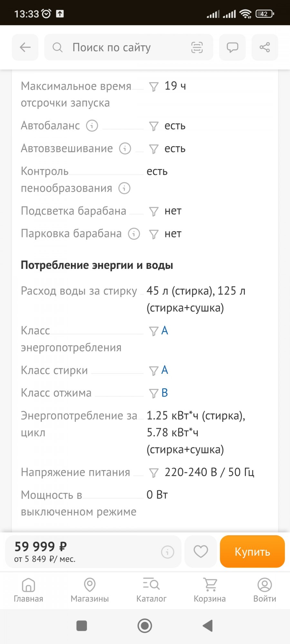Tap the back arrow button
Screen dimensions: 290x644
point(25,47)
